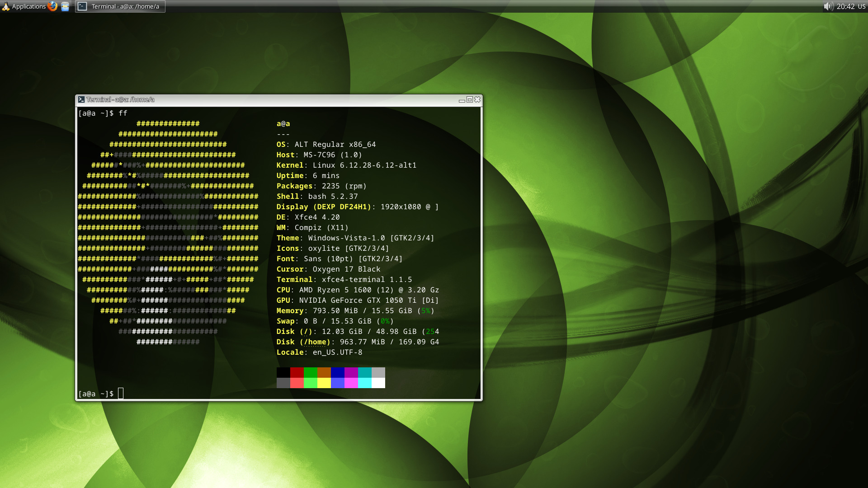The image size is (868, 488).
Task: Maximize the Terminal window
Action: click(469, 100)
